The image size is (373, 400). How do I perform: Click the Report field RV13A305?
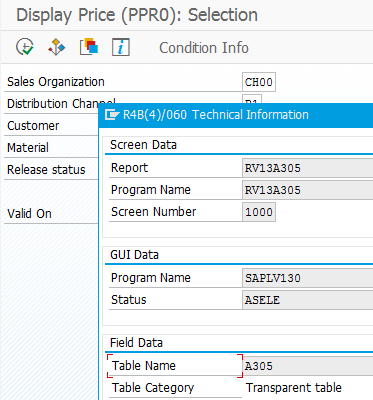pyautogui.click(x=307, y=168)
